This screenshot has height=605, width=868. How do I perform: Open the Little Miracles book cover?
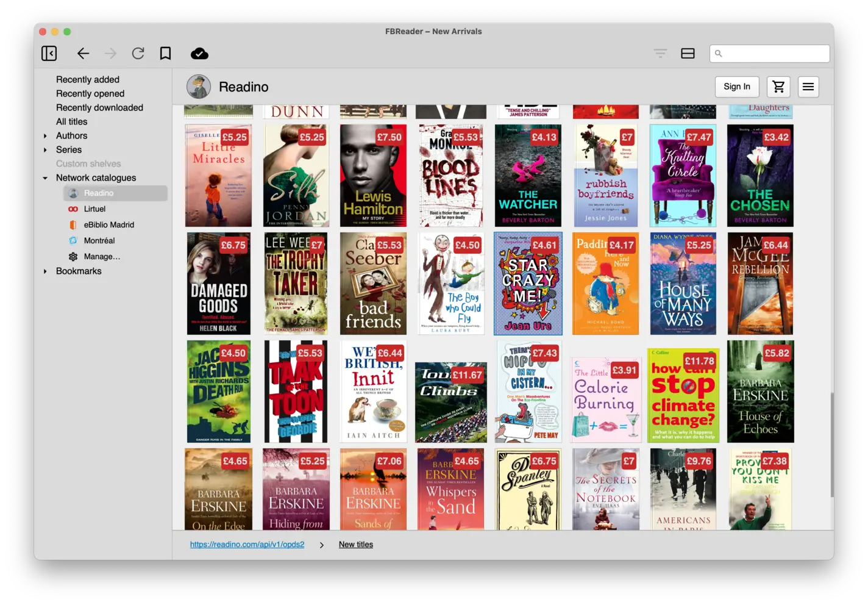pos(218,176)
